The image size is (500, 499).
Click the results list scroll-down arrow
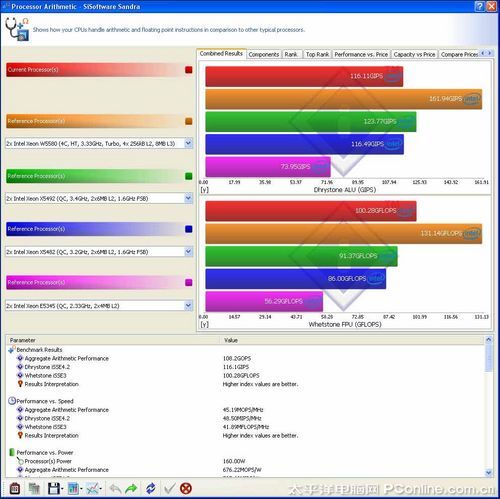click(488, 472)
